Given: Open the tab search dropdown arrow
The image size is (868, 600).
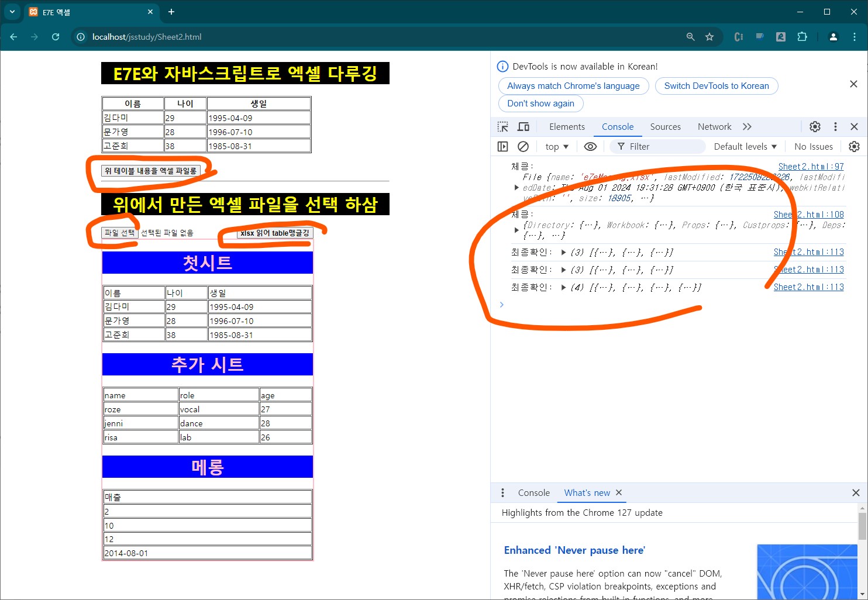Looking at the screenshot, I should tap(12, 12).
